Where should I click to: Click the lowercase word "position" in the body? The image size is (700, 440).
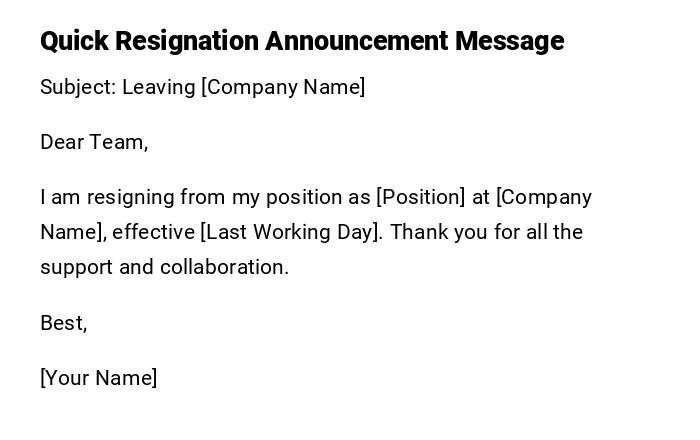coord(300,198)
